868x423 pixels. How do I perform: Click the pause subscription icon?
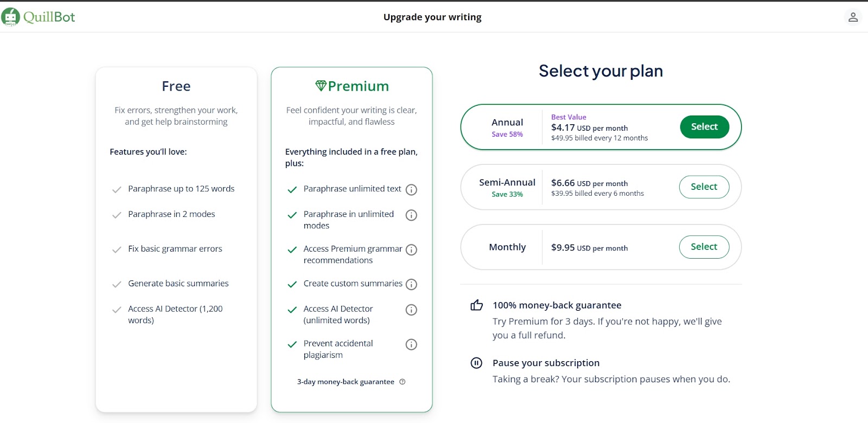click(476, 363)
